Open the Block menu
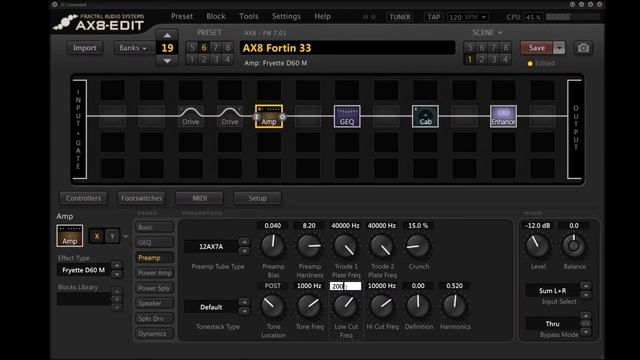The width and height of the screenshot is (640, 360). (216, 16)
